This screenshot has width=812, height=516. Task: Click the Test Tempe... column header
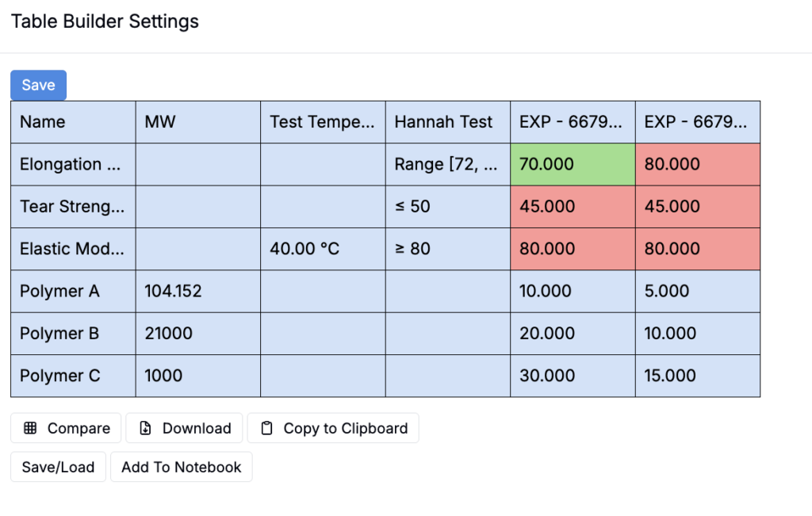(324, 122)
